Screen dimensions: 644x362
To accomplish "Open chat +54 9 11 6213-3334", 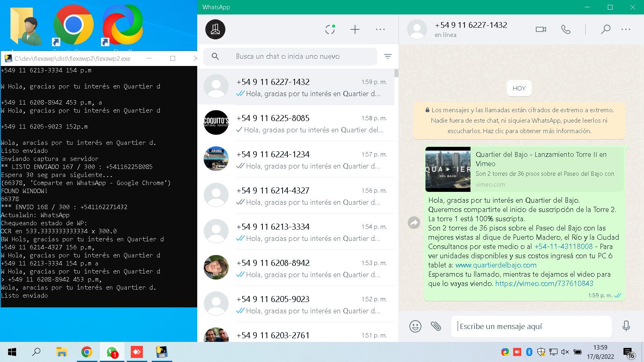I will click(x=296, y=232).
